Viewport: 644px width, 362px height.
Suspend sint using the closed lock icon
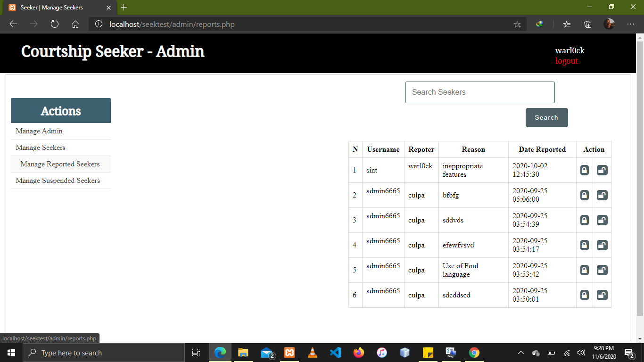coord(585,170)
